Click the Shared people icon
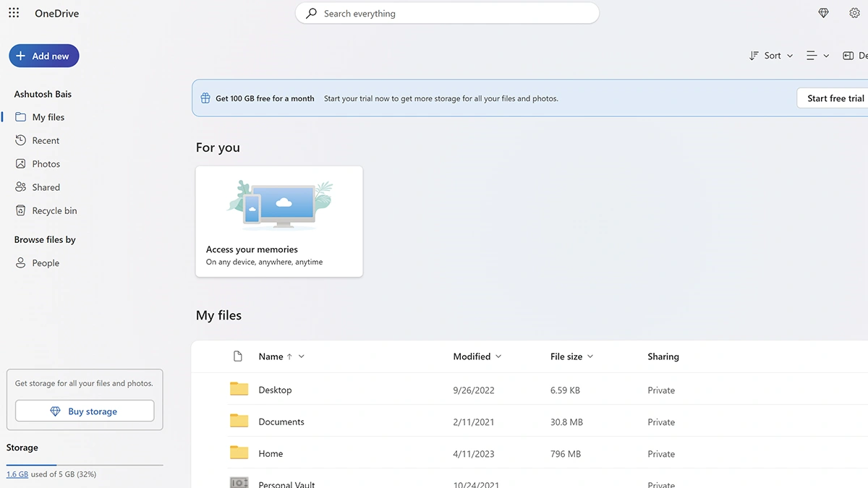Viewport: 868px width, 488px height. click(x=20, y=187)
